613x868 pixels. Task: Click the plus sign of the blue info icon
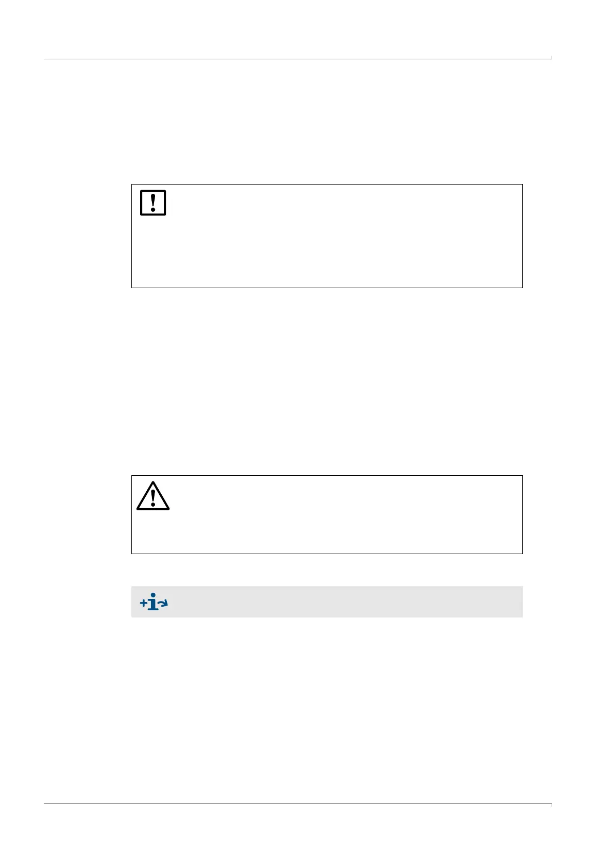tap(143, 603)
